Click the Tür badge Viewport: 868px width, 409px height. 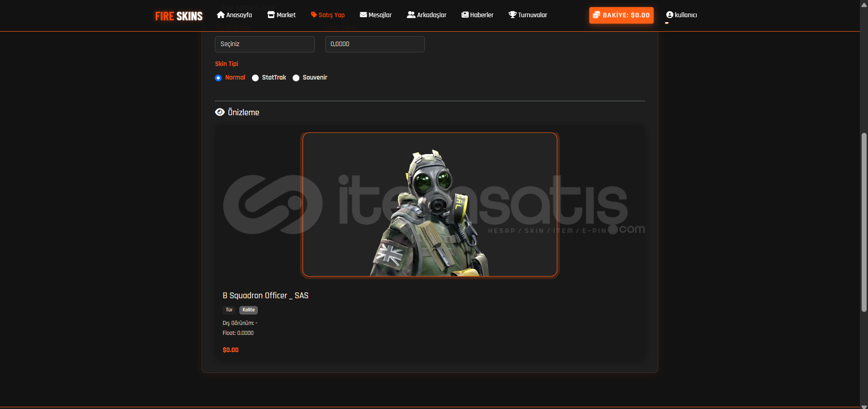229,310
